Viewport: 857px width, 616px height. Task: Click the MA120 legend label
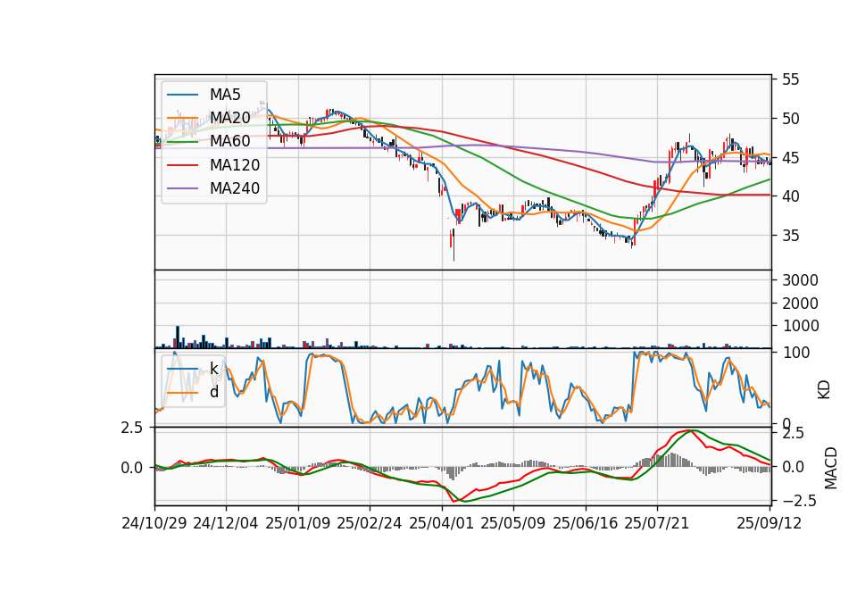[x=235, y=164]
